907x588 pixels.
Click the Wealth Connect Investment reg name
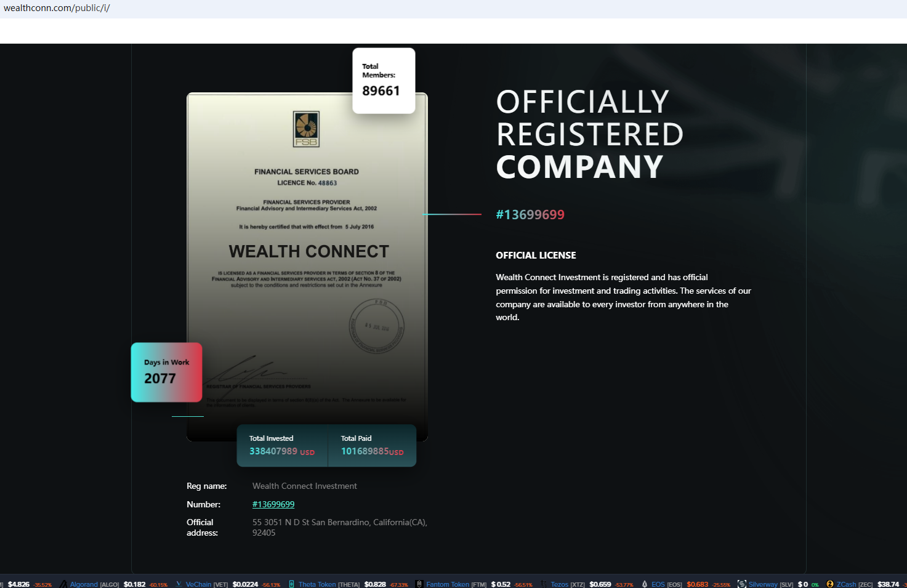(305, 486)
